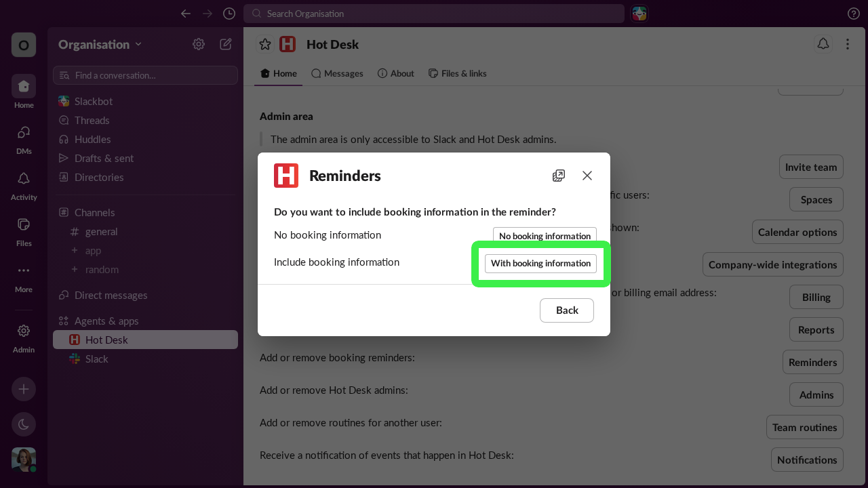Expand the Organisation workspace dropdown
This screenshot has height=488, width=868.
tap(100, 44)
